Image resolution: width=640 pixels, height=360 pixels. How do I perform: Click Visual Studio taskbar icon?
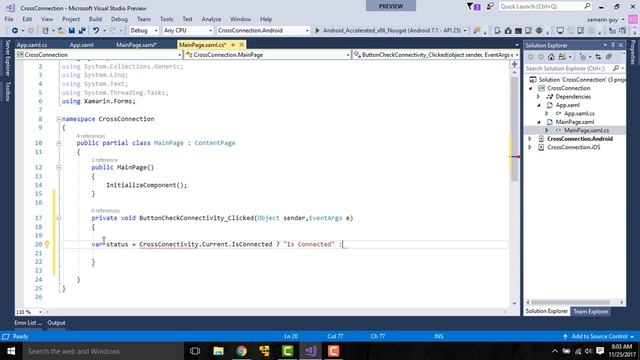click(x=311, y=351)
